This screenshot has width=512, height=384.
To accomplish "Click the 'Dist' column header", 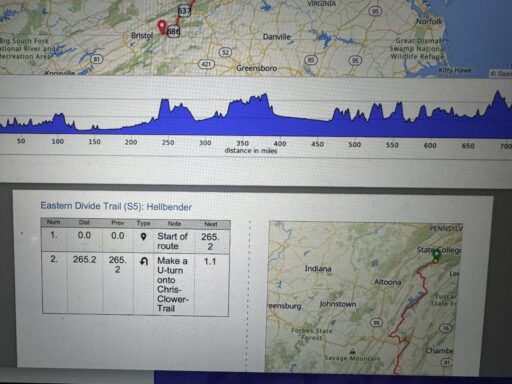I will tap(84, 222).
